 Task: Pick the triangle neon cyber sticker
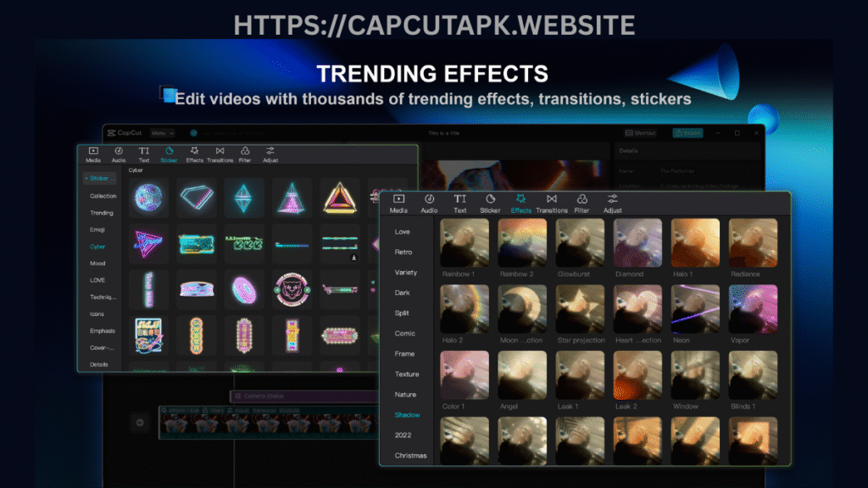(x=339, y=197)
